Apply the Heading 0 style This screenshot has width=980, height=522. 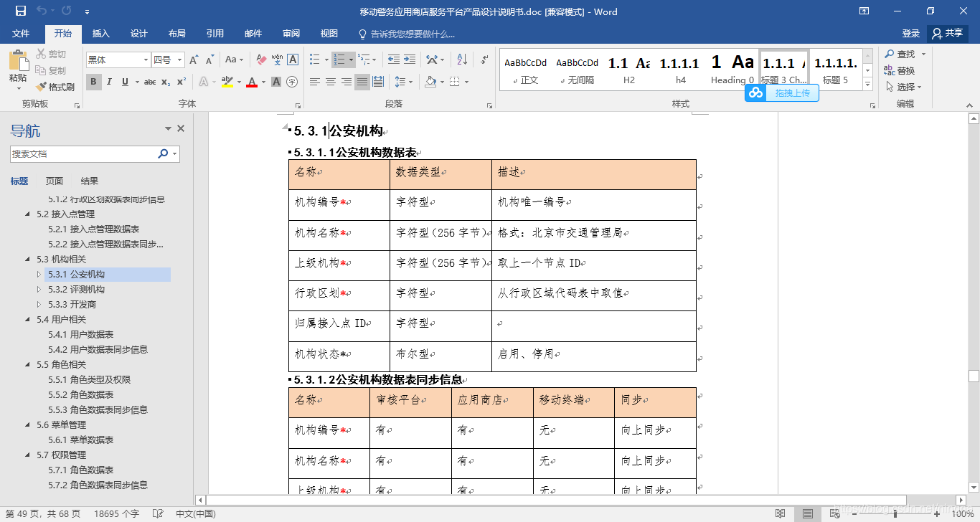(x=732, y=70)
